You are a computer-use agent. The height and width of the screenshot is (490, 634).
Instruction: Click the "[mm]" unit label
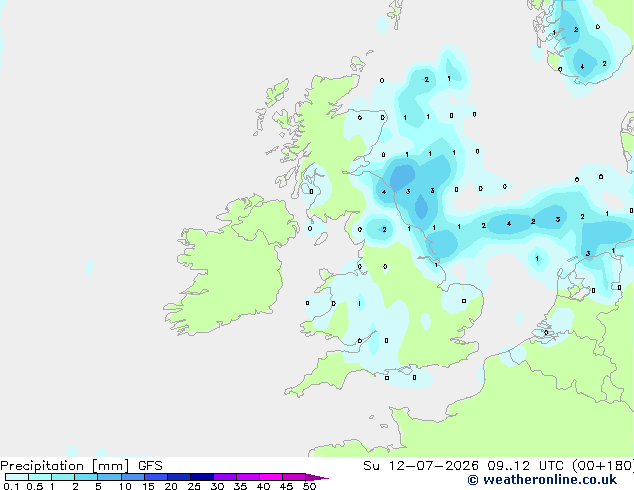[x=110, y=466]
